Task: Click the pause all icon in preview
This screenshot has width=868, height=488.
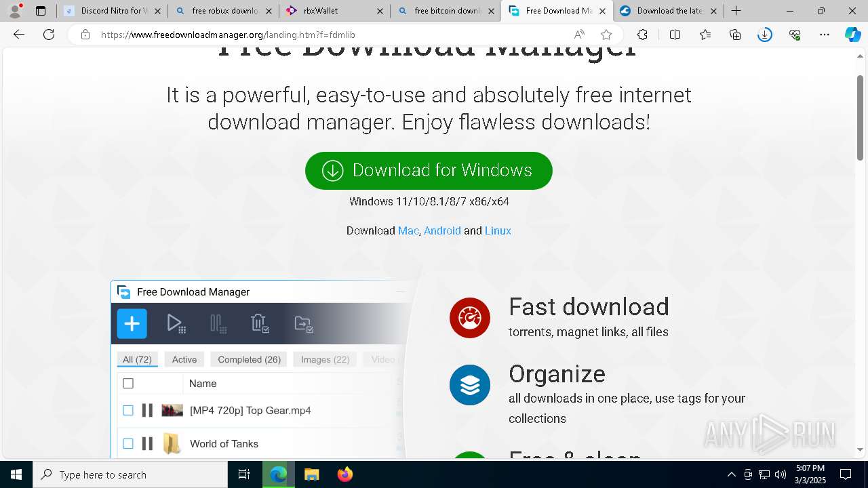Action: (218, 323)
